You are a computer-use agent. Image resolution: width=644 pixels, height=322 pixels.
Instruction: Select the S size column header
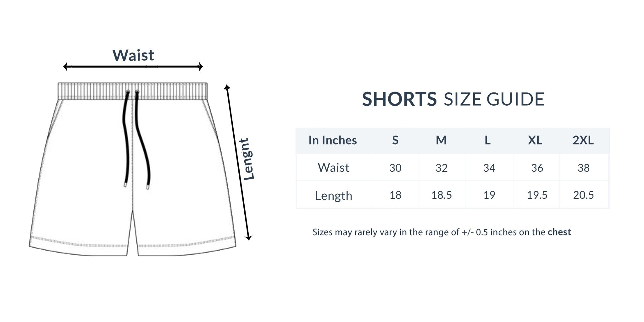(x=395, y=140)
